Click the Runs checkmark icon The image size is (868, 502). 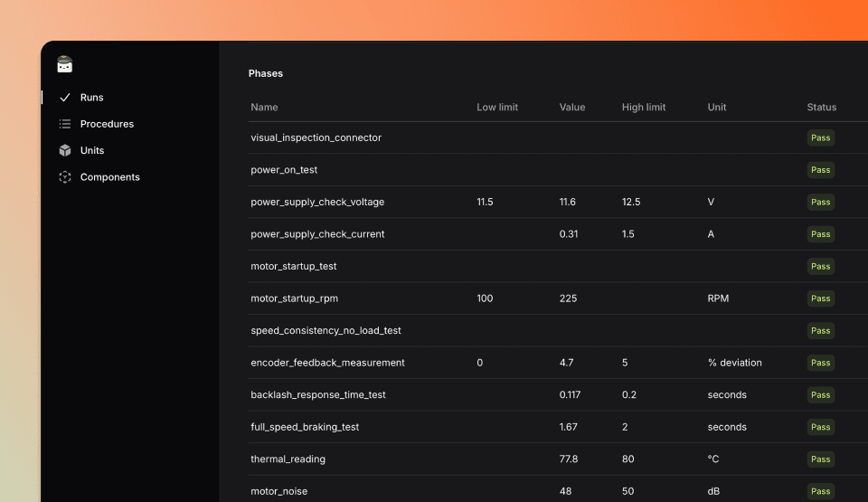coord(65,98)
